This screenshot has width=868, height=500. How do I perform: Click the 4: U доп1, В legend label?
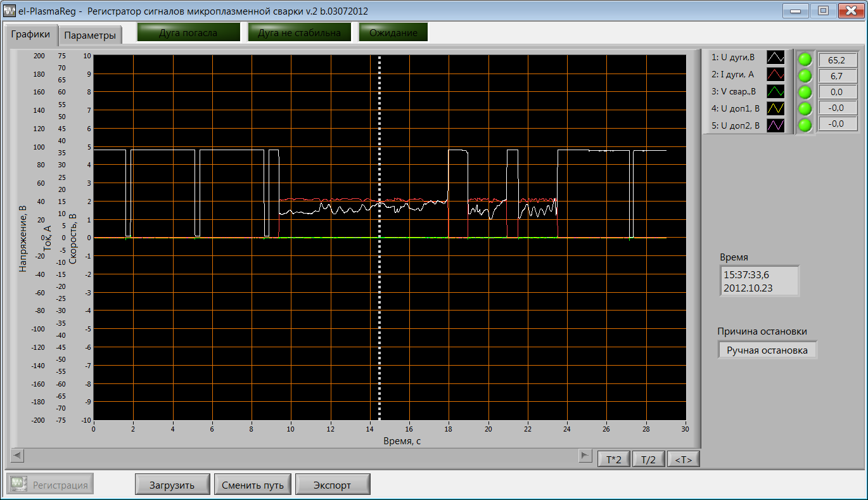[x=735, y=108]
